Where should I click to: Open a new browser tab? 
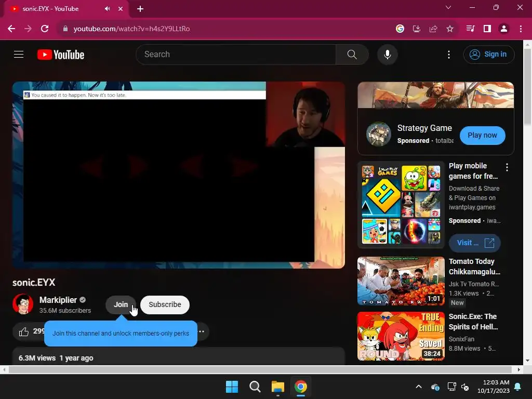140,9
